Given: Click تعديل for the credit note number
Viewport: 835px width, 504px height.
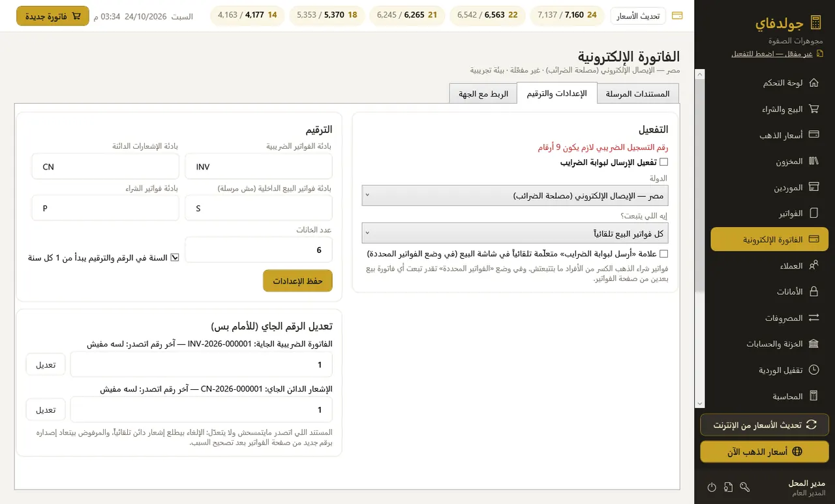Looking at the screenshot, I should pyautogui.click(x=46, y=409).
